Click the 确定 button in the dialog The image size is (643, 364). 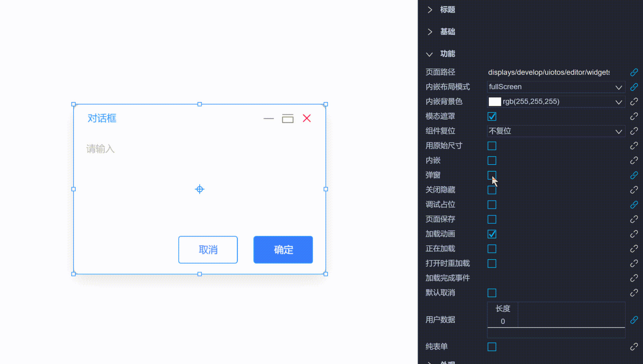pyautogui.click(x=283, y=249)
